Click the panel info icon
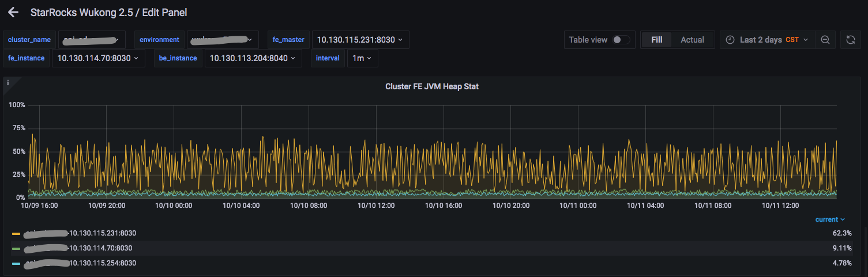Screen dimensions: 868x277 click(7, 83)
